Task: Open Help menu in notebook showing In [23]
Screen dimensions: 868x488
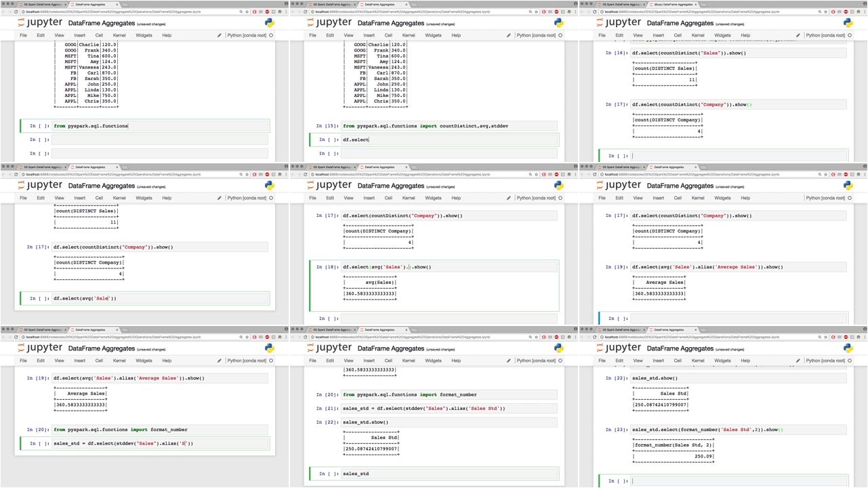Action: 745,361
